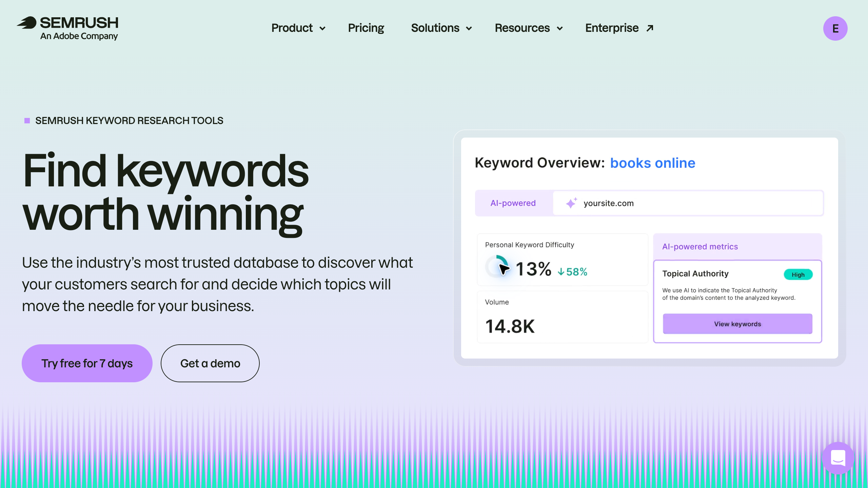Open the chat widget bubble icon

[838, 458]
